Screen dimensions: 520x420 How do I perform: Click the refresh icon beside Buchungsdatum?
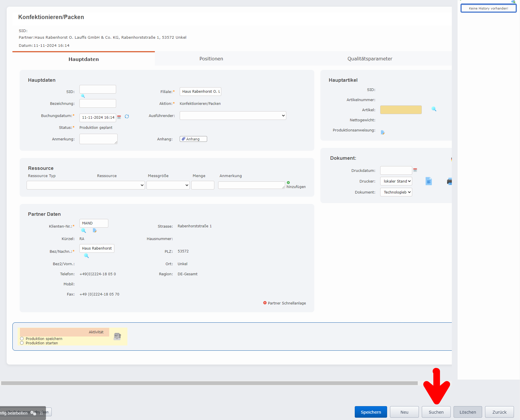(x=127, y=117)
